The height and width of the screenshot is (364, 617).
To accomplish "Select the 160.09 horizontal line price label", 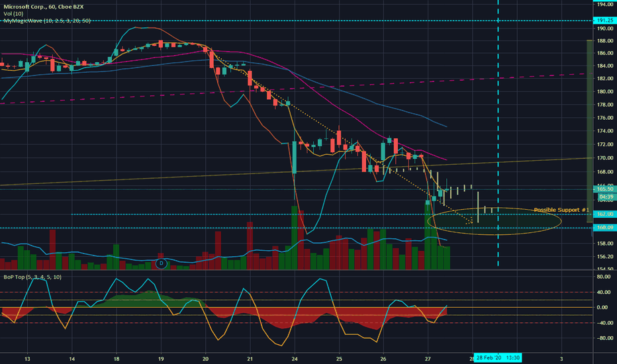I will point(605,228).
